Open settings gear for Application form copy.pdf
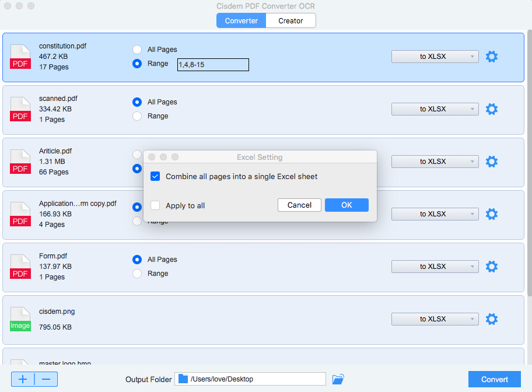The height and width of the screenshot is (392, 532). pyautogui.click(x=492, y=214)
